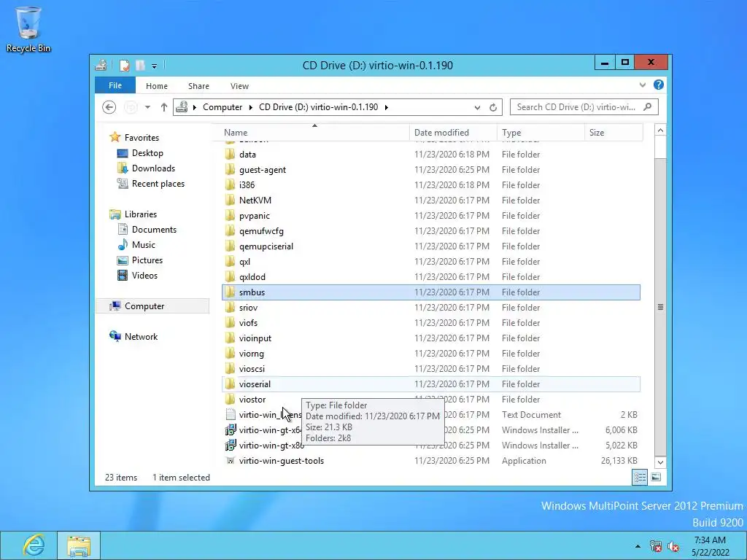This screenshot has height=560, width=747.
Task: Switch to the Home ribbon tab
Action: [x=157, y=86]
